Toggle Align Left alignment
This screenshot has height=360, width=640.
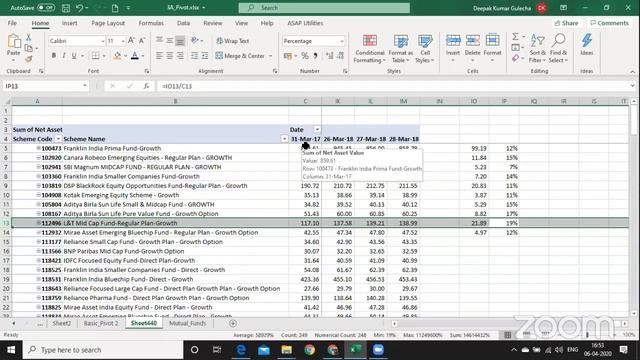click(x=159, y=56)
